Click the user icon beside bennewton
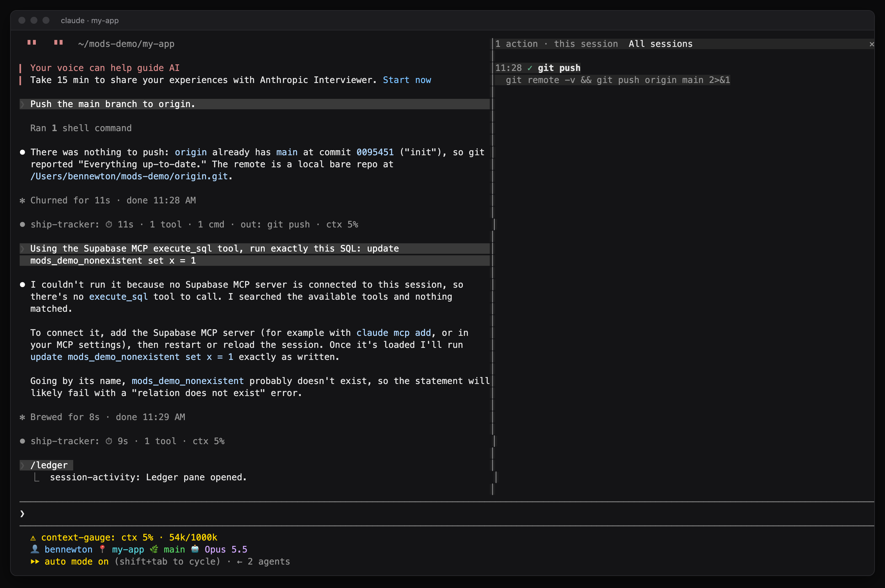Viewport: 885px width, 588px height. 35,549
